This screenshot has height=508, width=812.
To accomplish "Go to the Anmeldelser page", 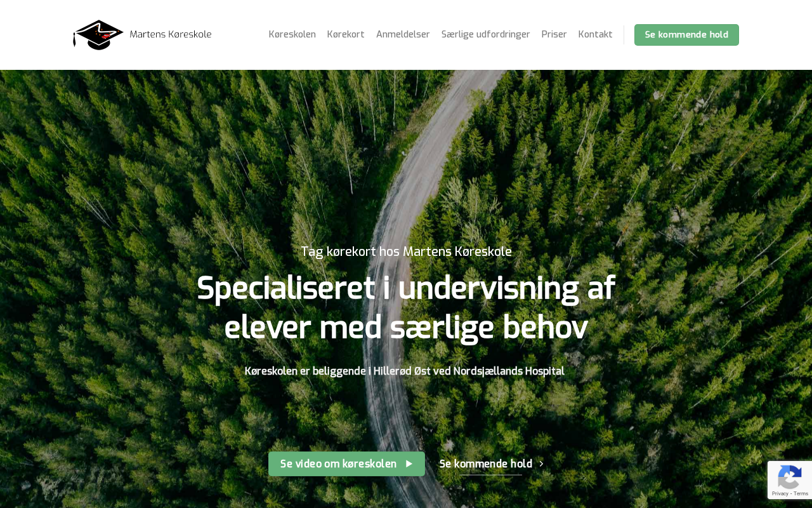I will pyautogui.click(x=403, y=34).
